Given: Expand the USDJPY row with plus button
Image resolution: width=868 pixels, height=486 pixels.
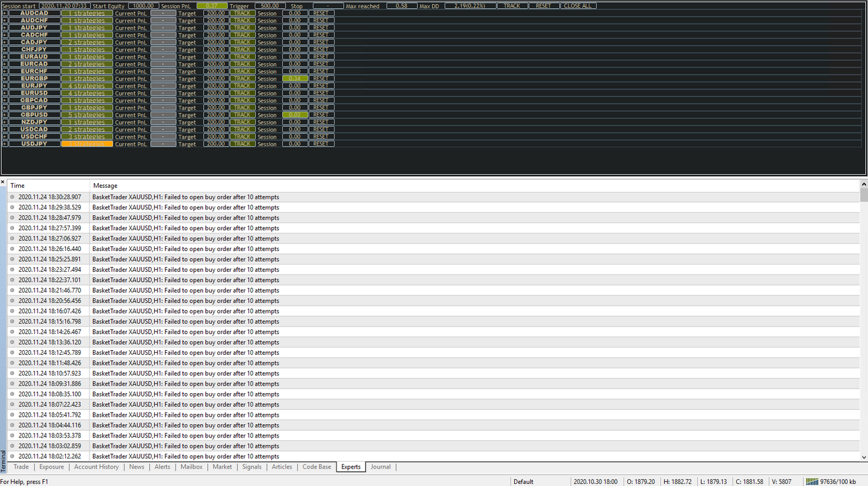Looking at the screenshot, I should (5, 144).
